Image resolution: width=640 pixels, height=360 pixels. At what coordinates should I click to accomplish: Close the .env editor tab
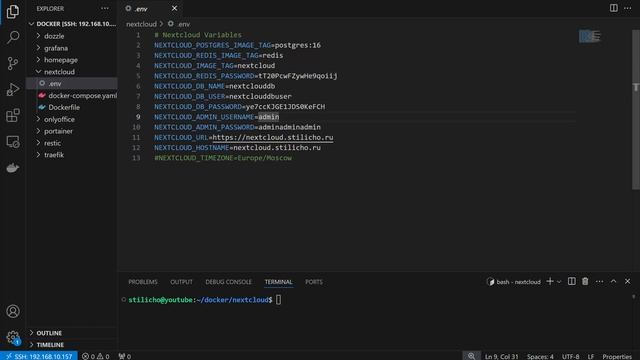click(174, 8)
